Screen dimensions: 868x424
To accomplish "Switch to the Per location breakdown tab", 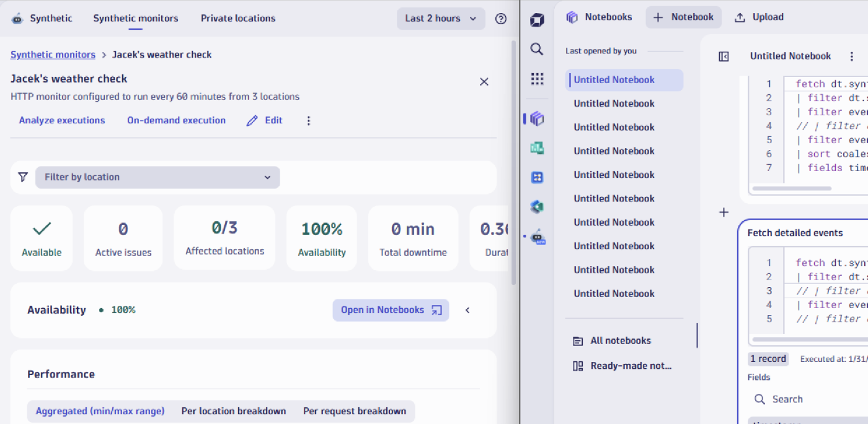I will [233, 410].
